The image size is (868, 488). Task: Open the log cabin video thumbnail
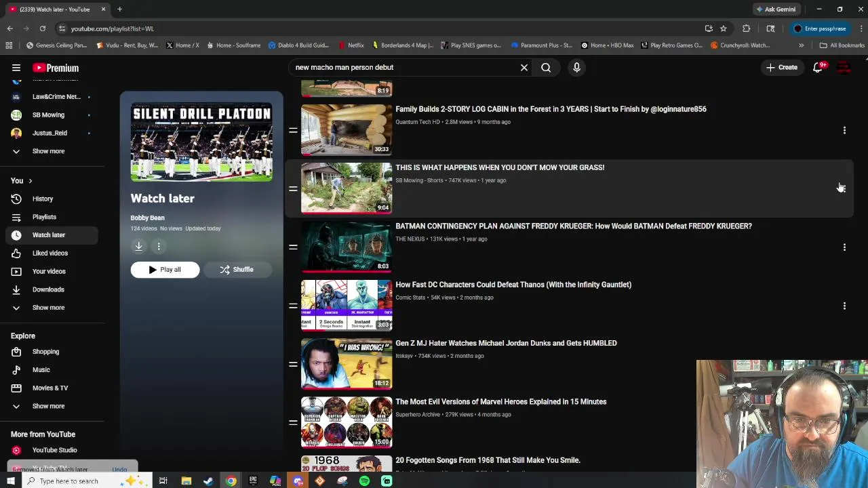(347, 129)
